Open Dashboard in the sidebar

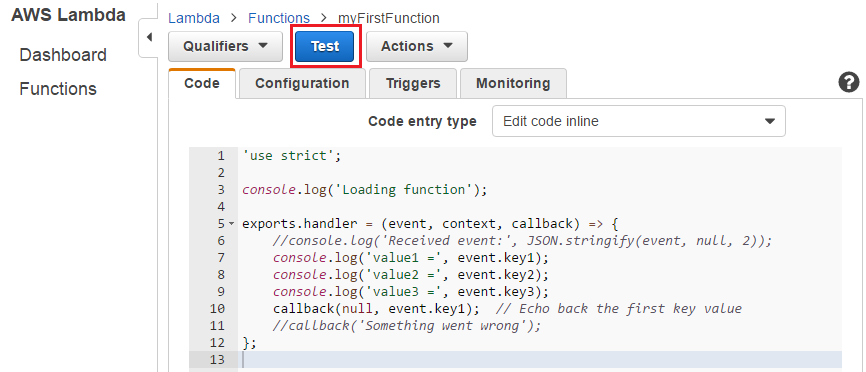[63, 55]
